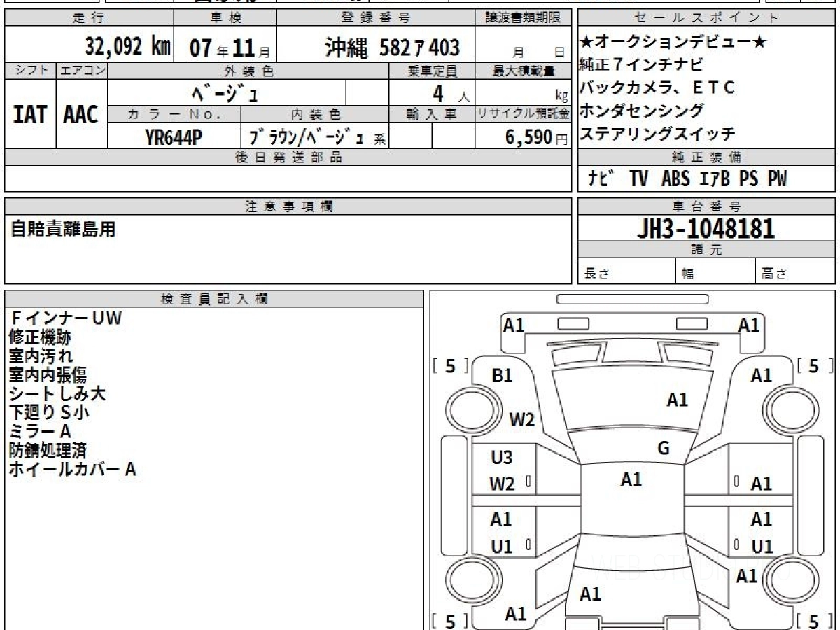The width and height of the screenshot is (840, 630).
Task: Click registration number 沖縄 582 ア 403
Action: 392,48
